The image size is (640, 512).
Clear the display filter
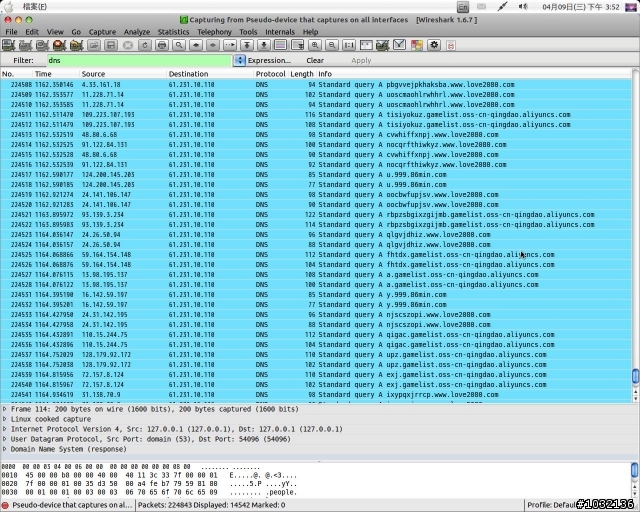(315, 60)
